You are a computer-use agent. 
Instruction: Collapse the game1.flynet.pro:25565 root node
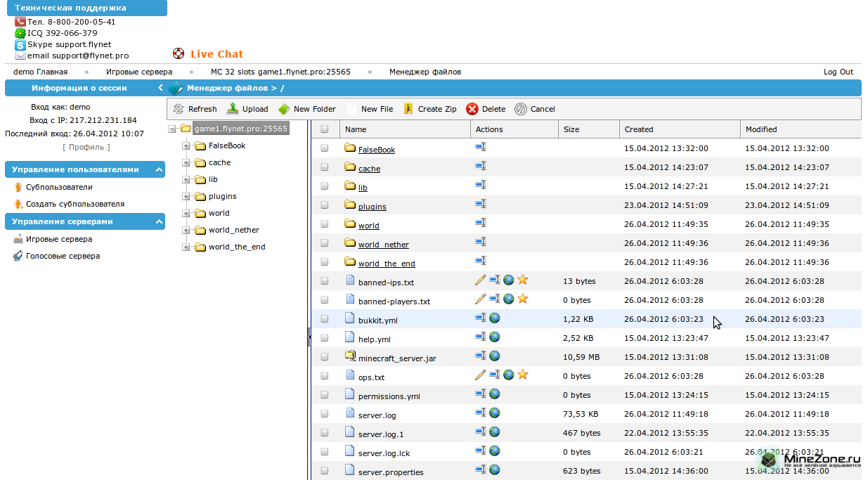click(x=173, y=129)
